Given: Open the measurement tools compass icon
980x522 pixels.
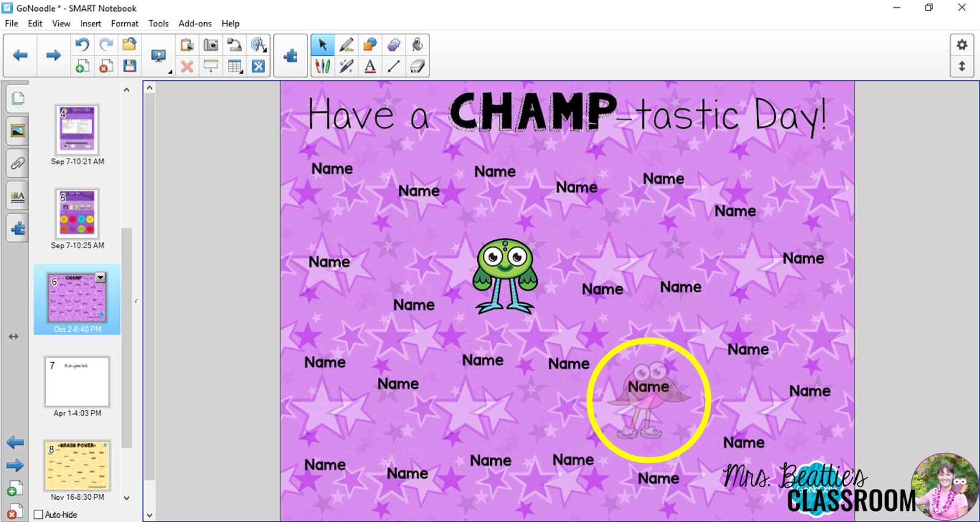Looking at the screenshot, I should [258, 44].
